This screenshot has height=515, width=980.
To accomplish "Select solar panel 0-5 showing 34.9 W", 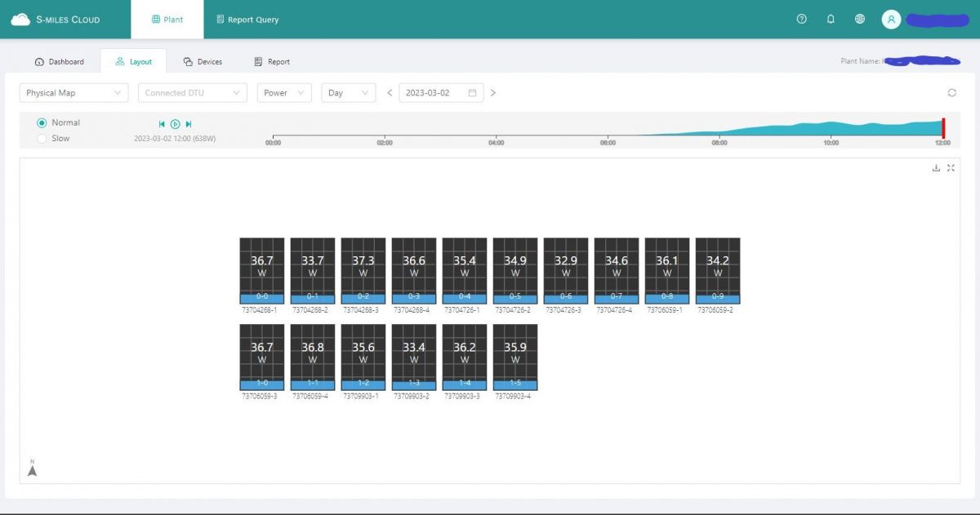I will pyautogui.click(x=515, y=271).
